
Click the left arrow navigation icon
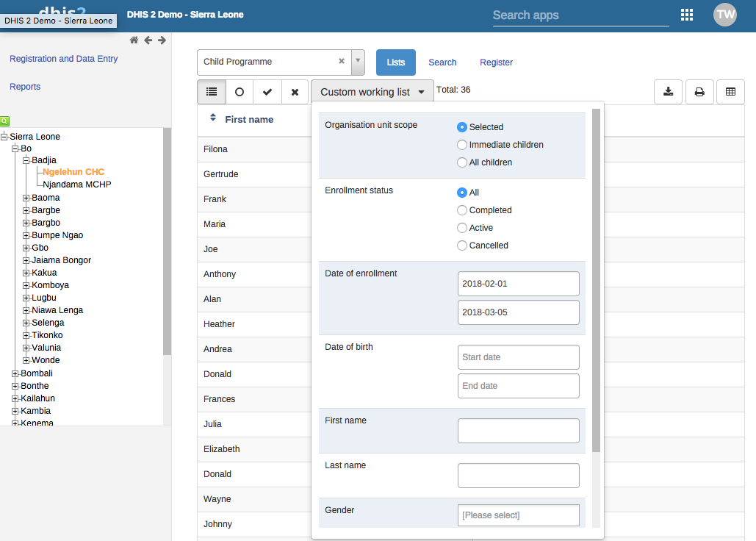pyautogui.click(x=148, y=40)
